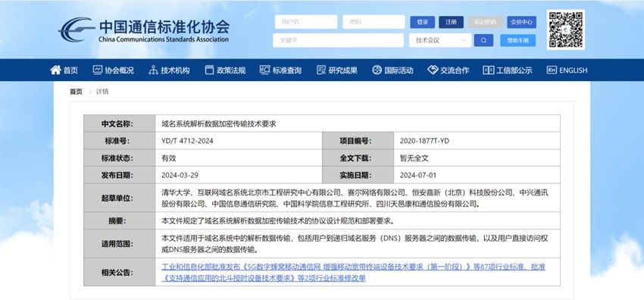644x300 pixels.
Task: Click the 详情 breadcrumb text
Action: (x=102, y=92)
